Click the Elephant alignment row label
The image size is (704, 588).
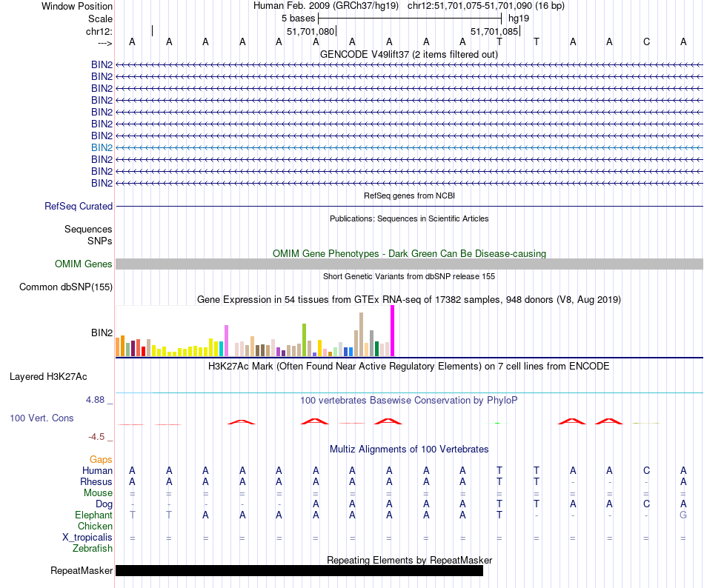coord(94,515)
